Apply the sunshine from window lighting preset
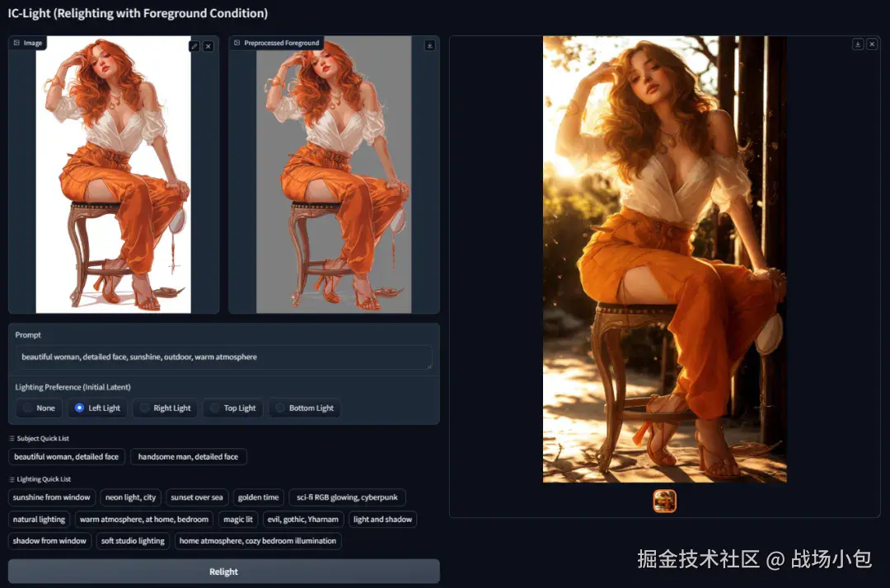890x588 pixels. point(51,497)
